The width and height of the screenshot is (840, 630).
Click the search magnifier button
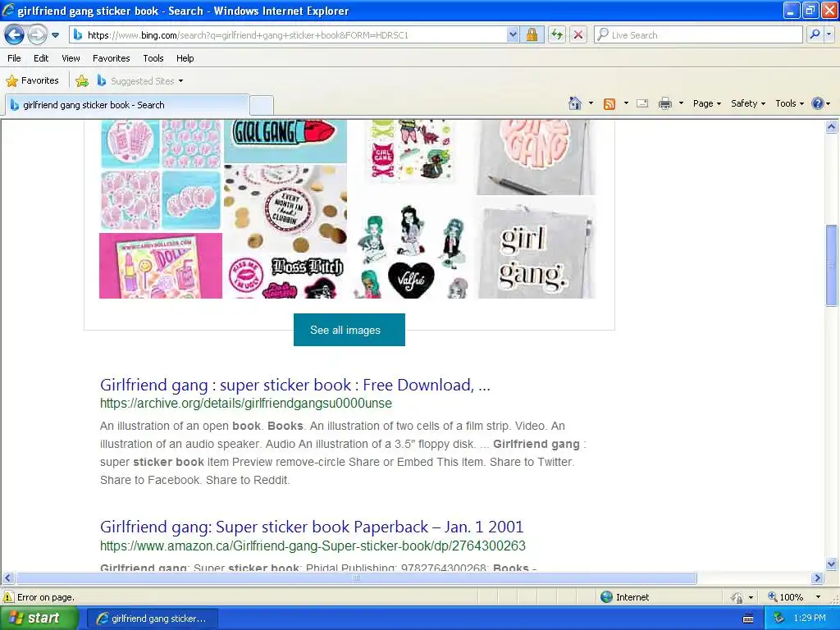tap(815, 35)
